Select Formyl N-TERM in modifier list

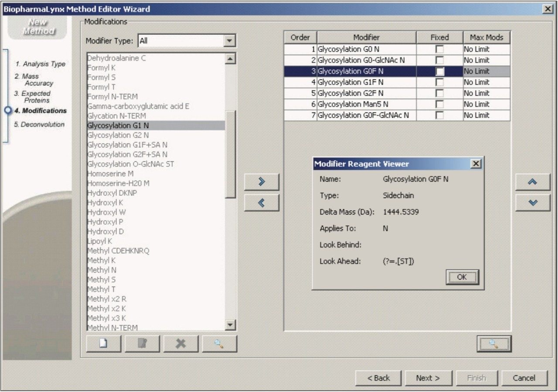(x=156, y=96)
